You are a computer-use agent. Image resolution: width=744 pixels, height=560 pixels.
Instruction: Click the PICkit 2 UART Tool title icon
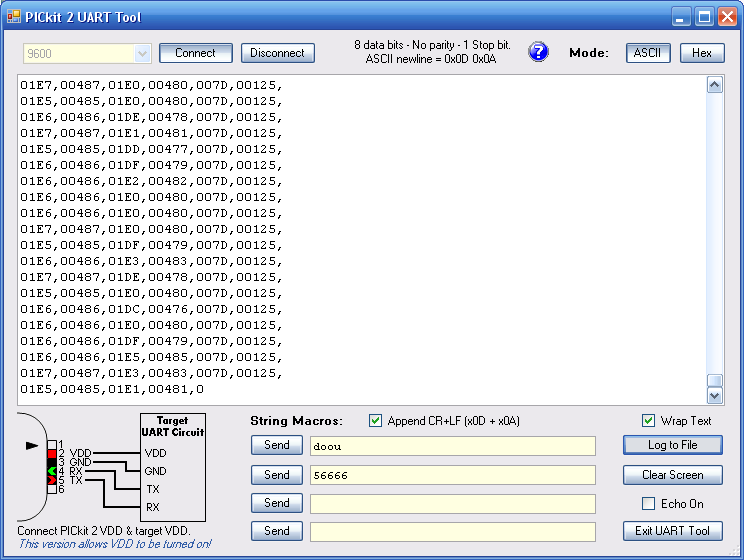click(x=14, y=17)
